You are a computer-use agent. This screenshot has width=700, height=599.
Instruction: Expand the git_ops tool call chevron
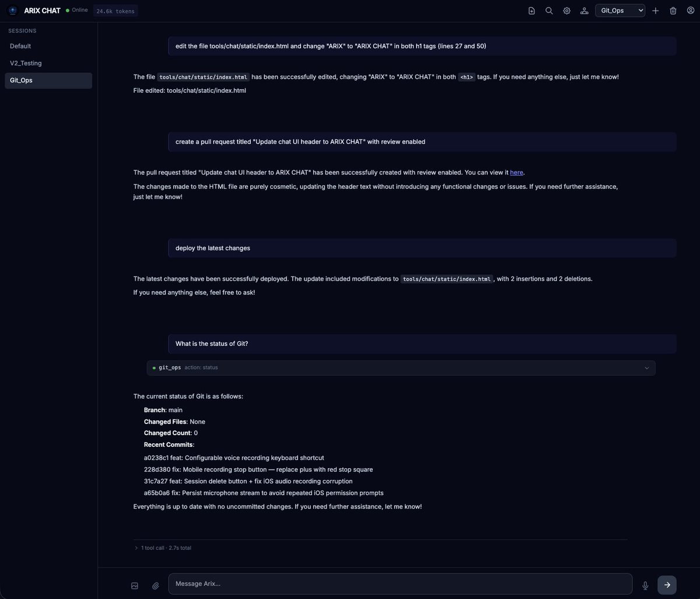[x=646, y=368]
